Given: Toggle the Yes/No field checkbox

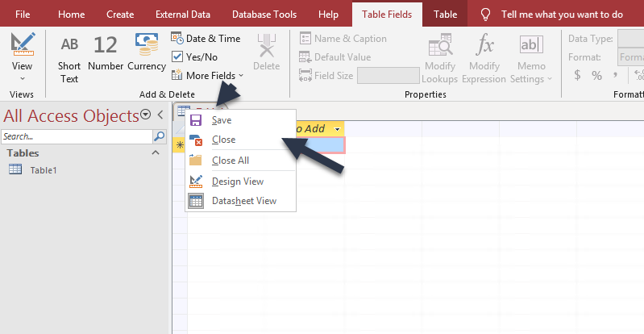Looking at the screenshot, I should click(x=178, y=56).
